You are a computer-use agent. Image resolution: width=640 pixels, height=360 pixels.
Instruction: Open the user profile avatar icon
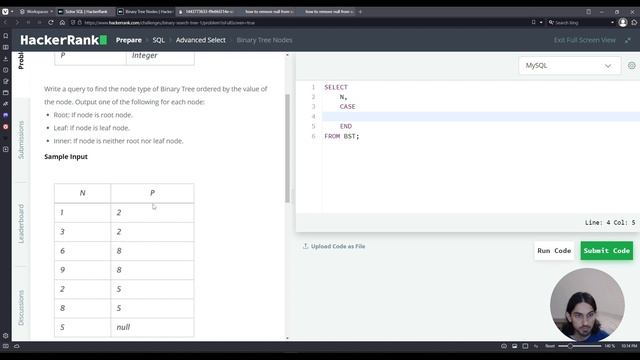point(623,22)
